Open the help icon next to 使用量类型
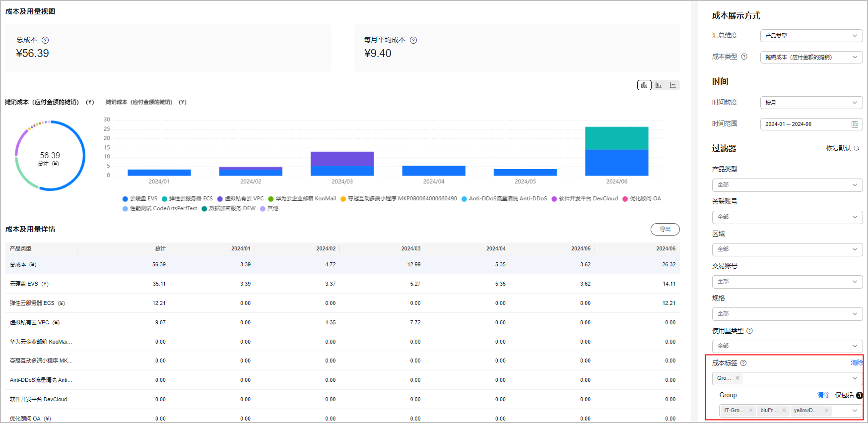 749,331
